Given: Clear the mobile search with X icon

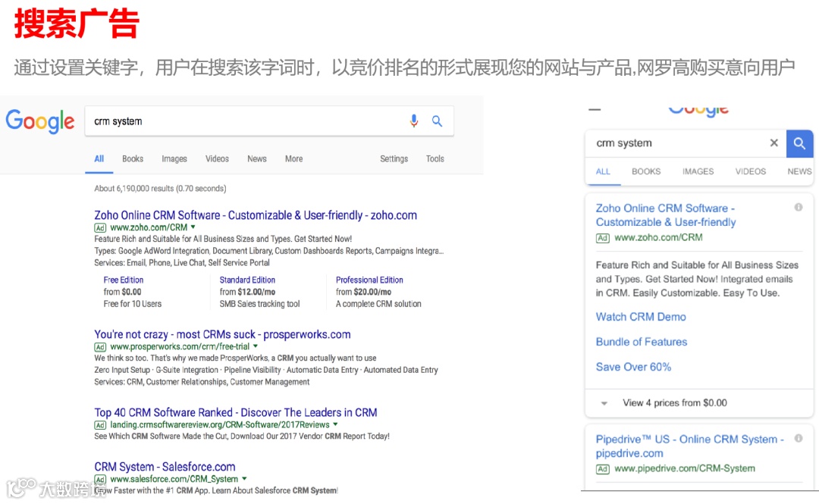Looking at the screenshot, I should click(x=774, y=142).
